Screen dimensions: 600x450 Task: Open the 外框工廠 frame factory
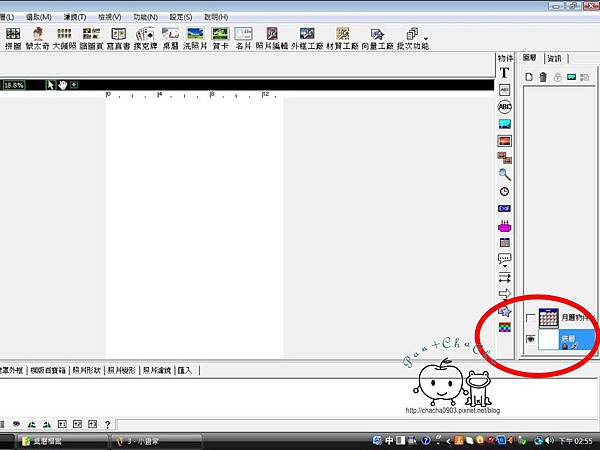point(307,38)
